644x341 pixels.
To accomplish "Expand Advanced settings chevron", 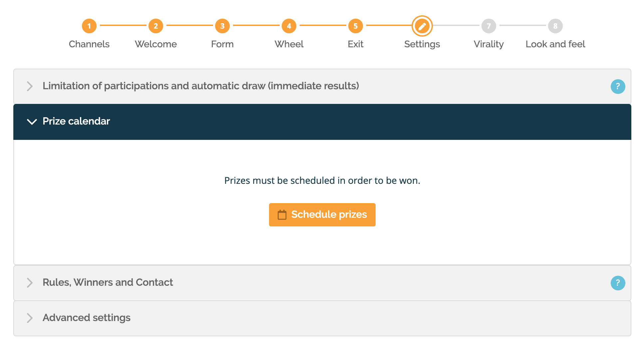I will click(30, 318).
